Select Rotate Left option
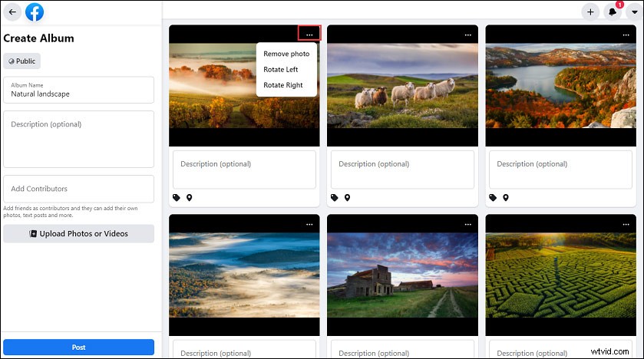This screenshot has width=644, height=359. click(281, 69)
